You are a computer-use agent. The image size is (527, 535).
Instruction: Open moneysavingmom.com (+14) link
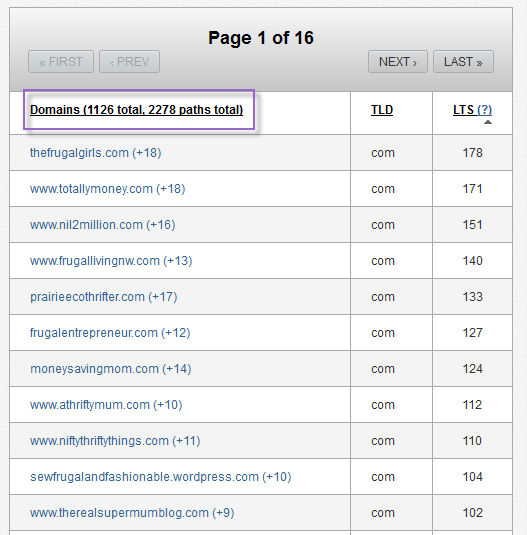coord(111,369)
